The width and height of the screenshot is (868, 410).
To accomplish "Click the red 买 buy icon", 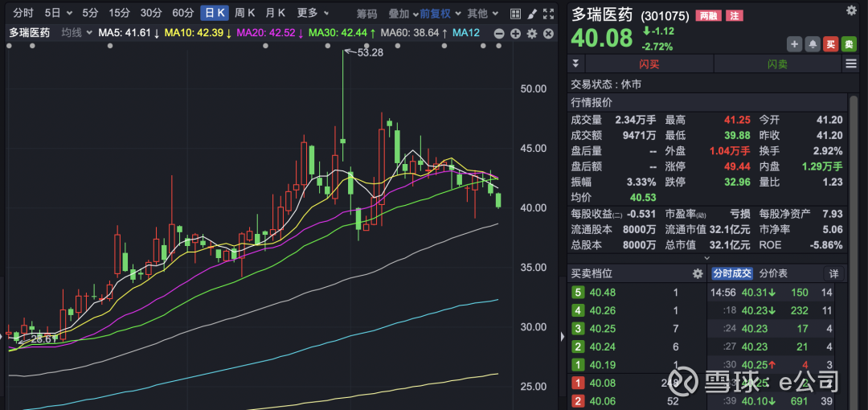I will 830,43.
